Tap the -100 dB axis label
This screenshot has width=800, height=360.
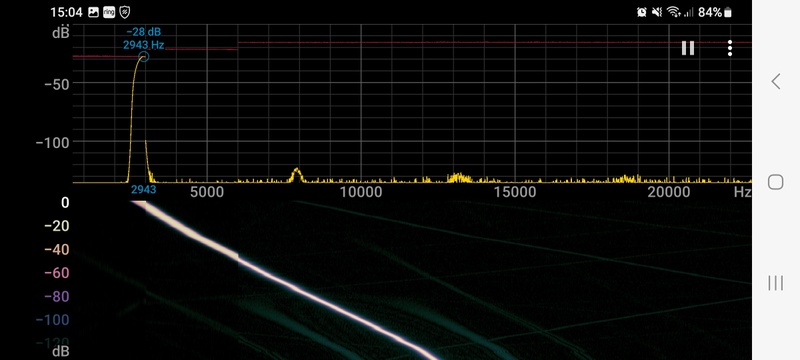(x=53, y=143)
